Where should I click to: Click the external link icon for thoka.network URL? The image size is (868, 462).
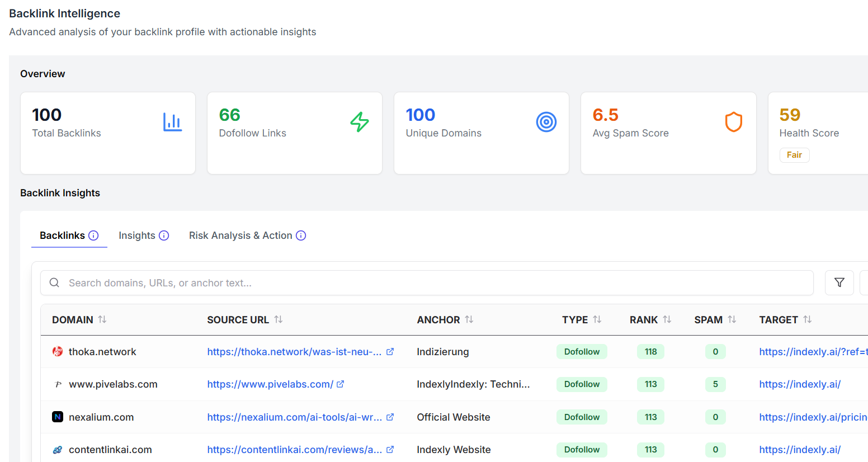[390, 351]
